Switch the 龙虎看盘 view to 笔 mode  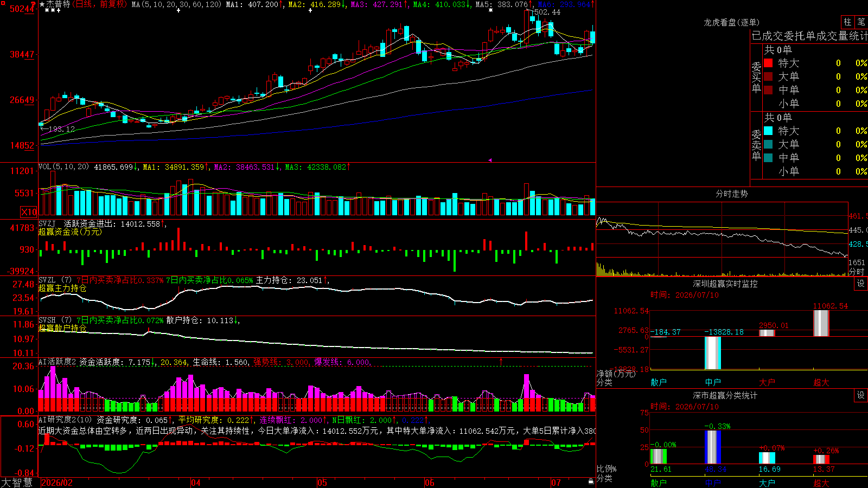click(861, 22)
